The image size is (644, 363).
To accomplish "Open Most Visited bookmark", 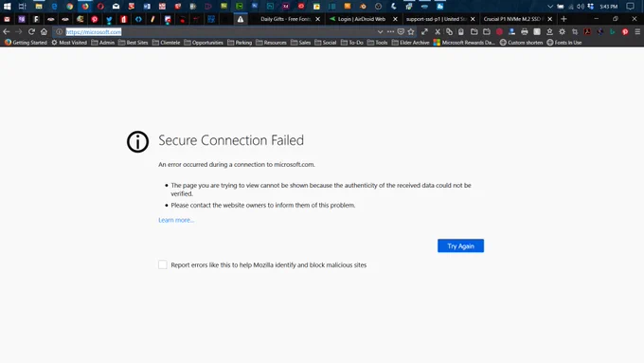I will 69,43.
